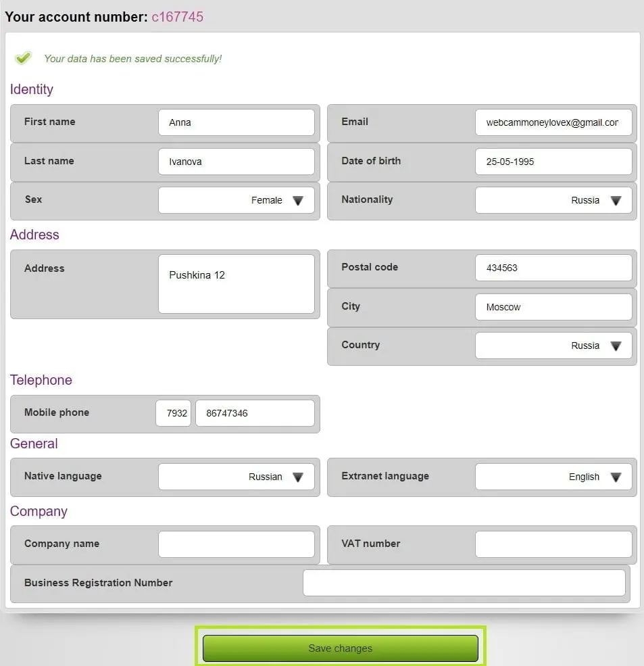Edit the Date of birth field

coord(553,162)
